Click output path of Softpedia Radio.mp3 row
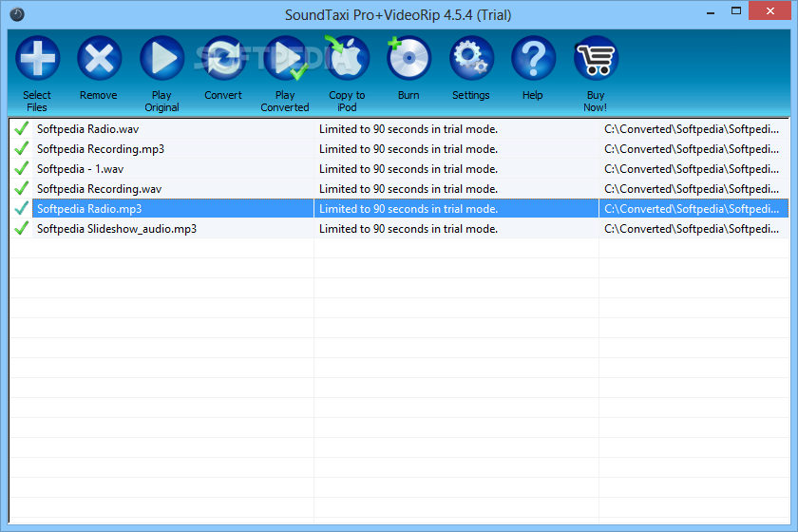The width and height of the screenshot is (798, 532). click(x=692, y=209)
